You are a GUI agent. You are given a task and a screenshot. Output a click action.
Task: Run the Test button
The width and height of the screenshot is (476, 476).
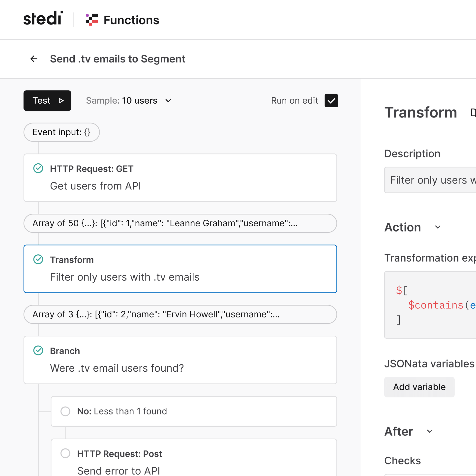point(47,101)
